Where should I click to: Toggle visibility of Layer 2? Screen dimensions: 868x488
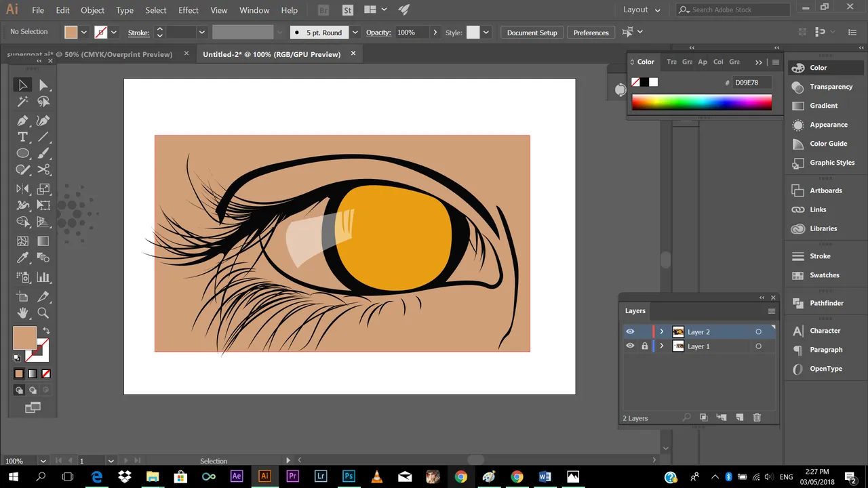630,331
